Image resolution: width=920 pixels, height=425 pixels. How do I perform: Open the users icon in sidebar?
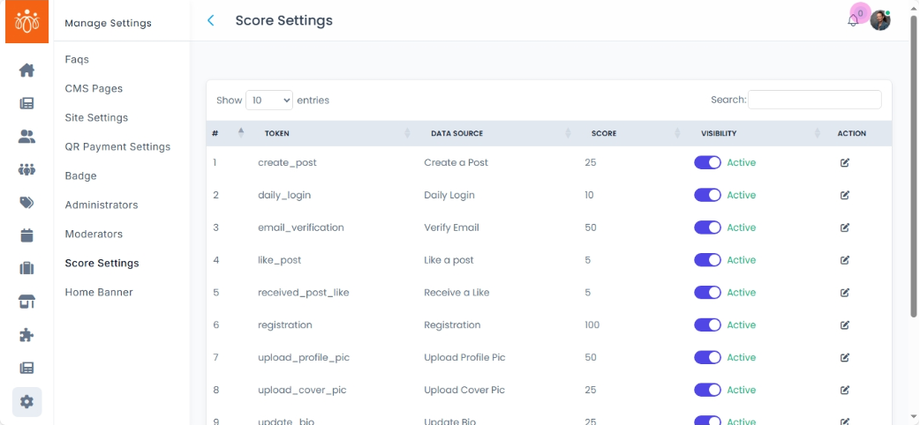click(x=27, y=137)
